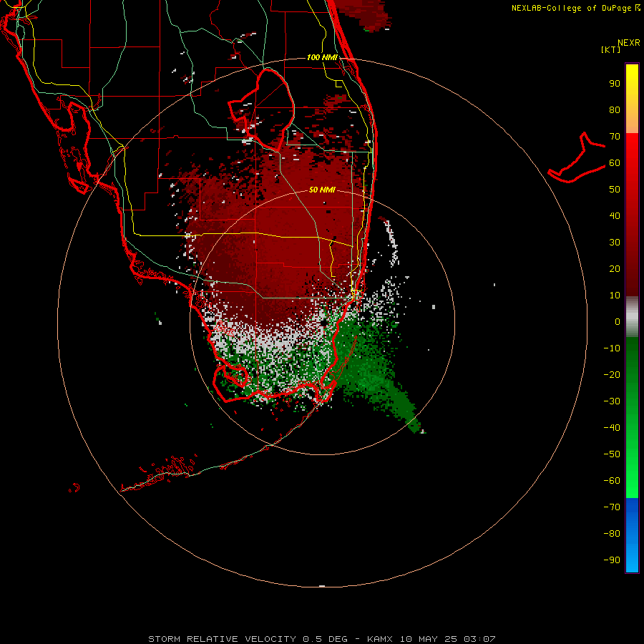The image size is (644, 644).
Task: Click the KAMX station identifier in caption
Action: (380, 639)
